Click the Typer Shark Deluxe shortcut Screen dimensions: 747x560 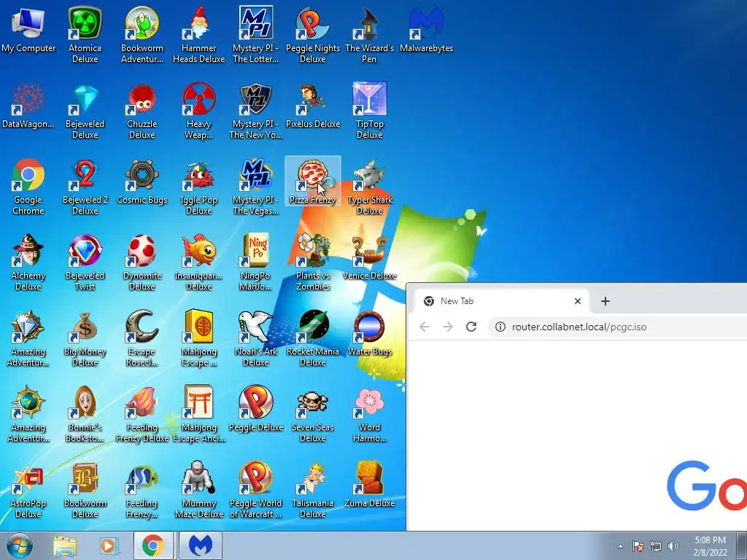[369, 187]
